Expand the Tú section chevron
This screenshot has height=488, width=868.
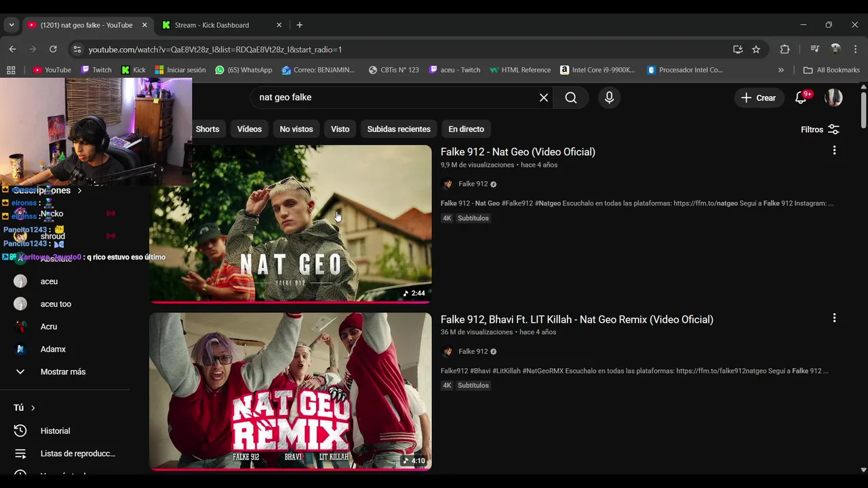(x=33, y=408)
